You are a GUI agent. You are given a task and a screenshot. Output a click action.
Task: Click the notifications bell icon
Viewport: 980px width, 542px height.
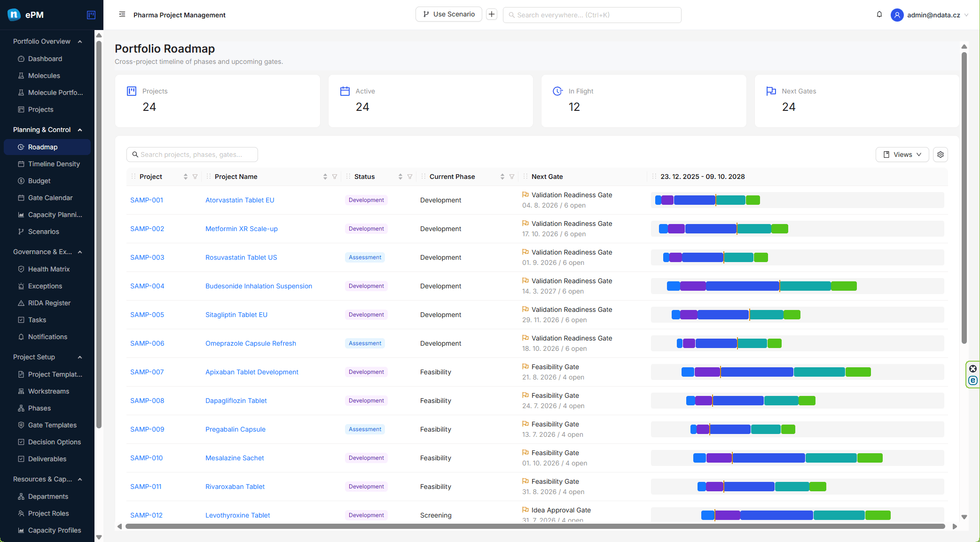879,15
